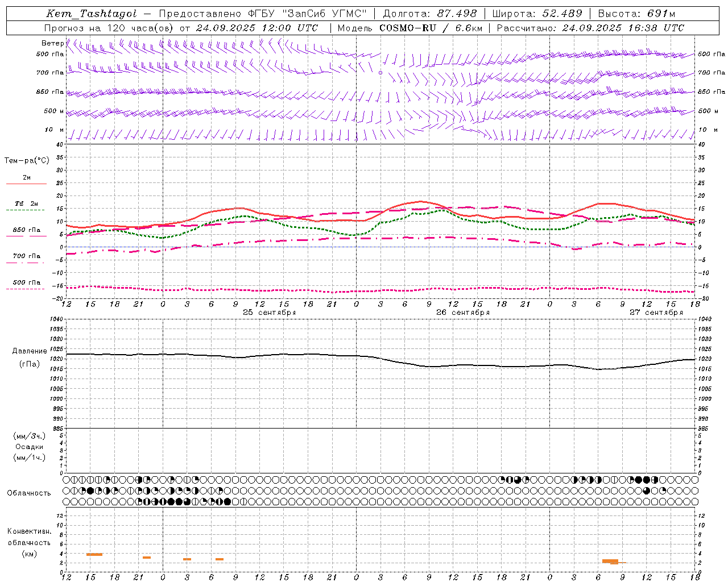Click the Td 2м dashed legend entry

point(27,206)
